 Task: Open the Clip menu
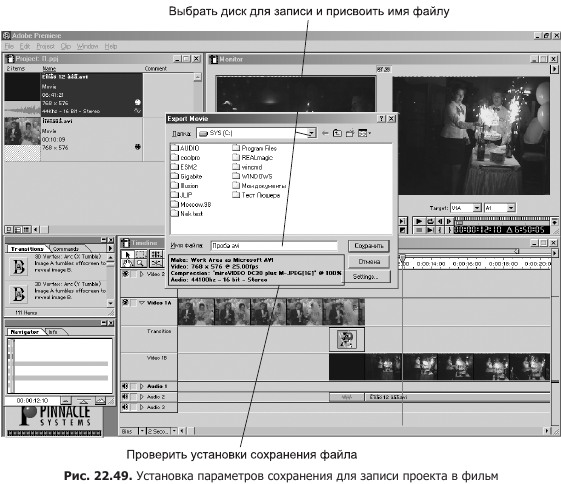[x=66, y=47]
